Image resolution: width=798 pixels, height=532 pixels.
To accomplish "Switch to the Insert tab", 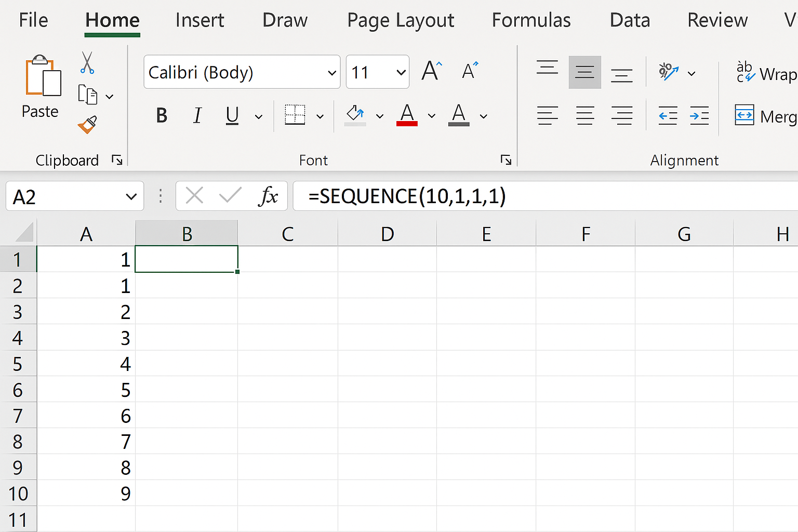I will (199, 20).
